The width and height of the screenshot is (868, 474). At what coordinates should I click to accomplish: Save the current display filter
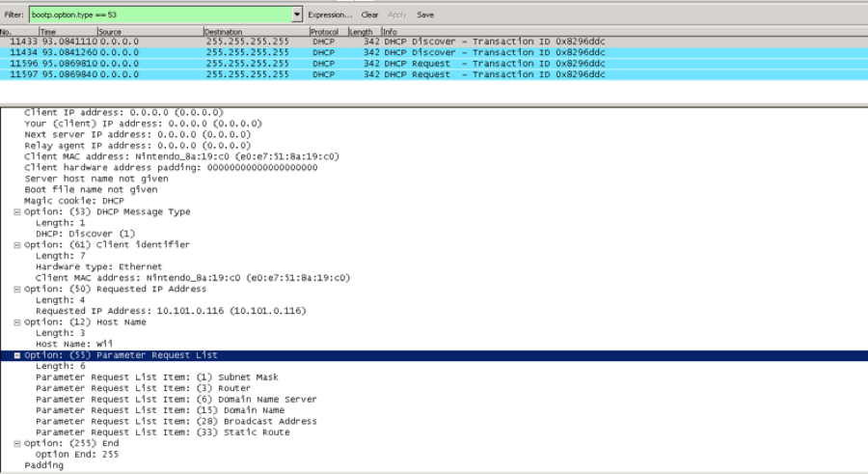pos(425,14)
